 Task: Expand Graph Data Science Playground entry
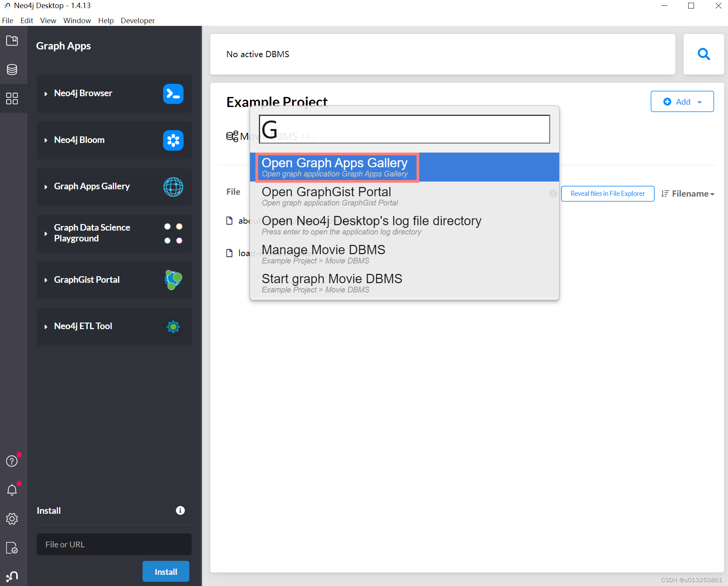click(46, 234)
